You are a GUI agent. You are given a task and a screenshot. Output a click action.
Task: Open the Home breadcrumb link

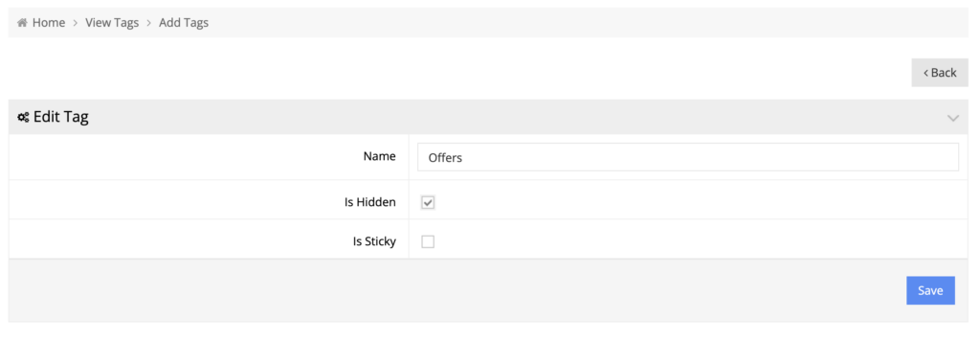(49, 23)
